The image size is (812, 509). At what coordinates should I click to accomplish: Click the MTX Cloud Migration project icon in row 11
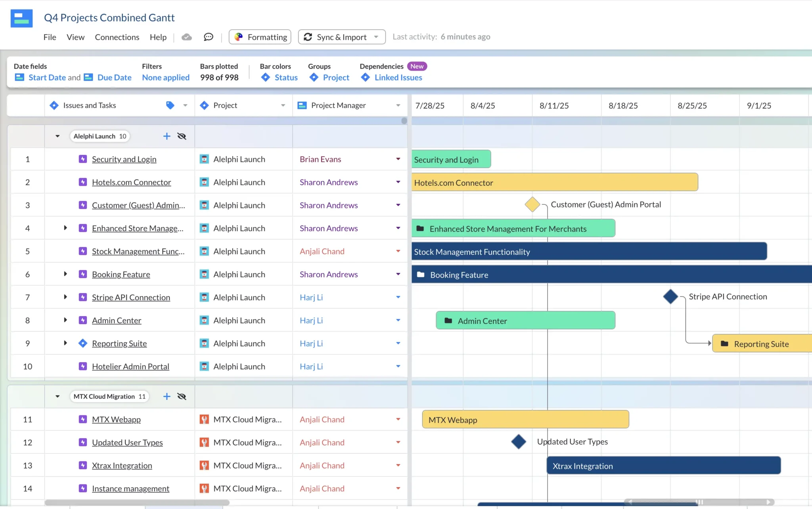click(x=204, y=419)
